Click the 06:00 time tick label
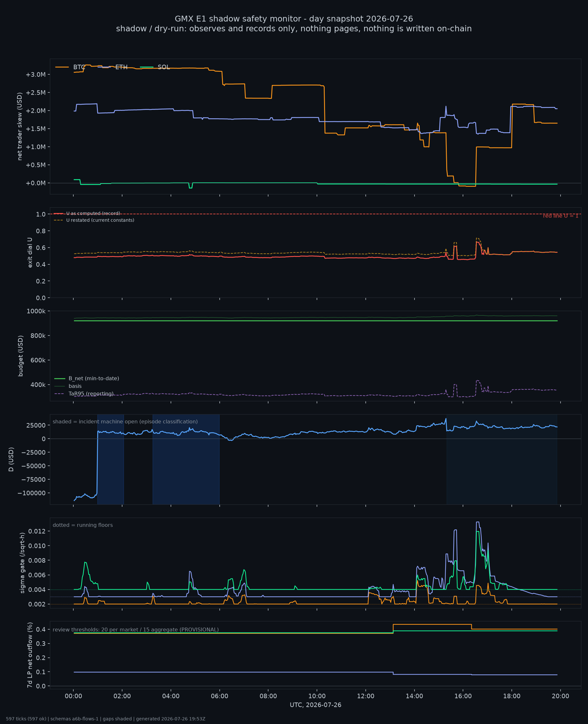This screenshot has width=588, height=724. point(219,696)
